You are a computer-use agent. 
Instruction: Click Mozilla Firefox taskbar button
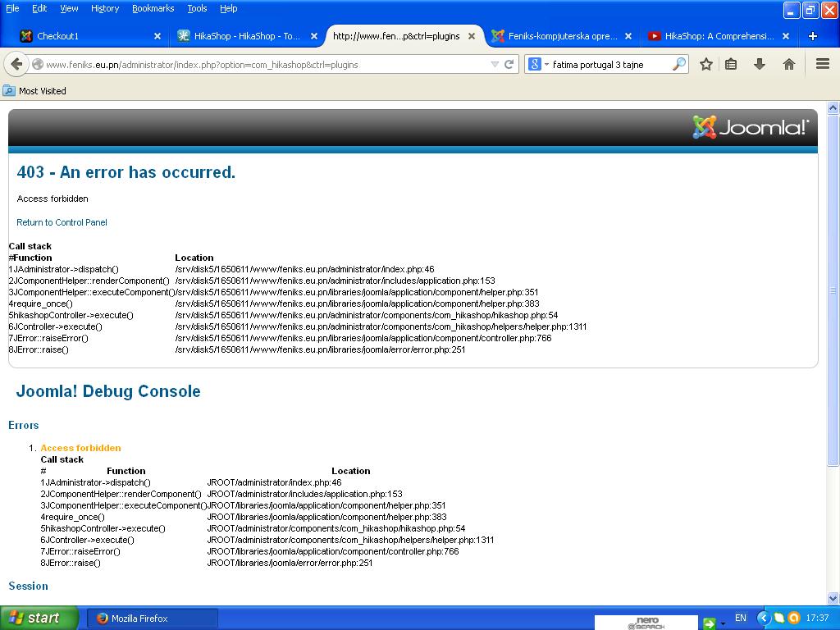153,619
